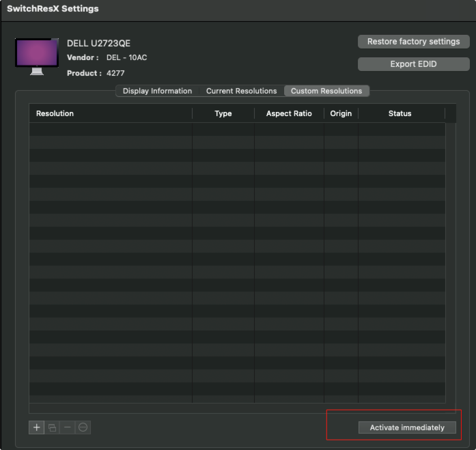
Task: Click Restore factory settings button
Action: pos(413,42)
